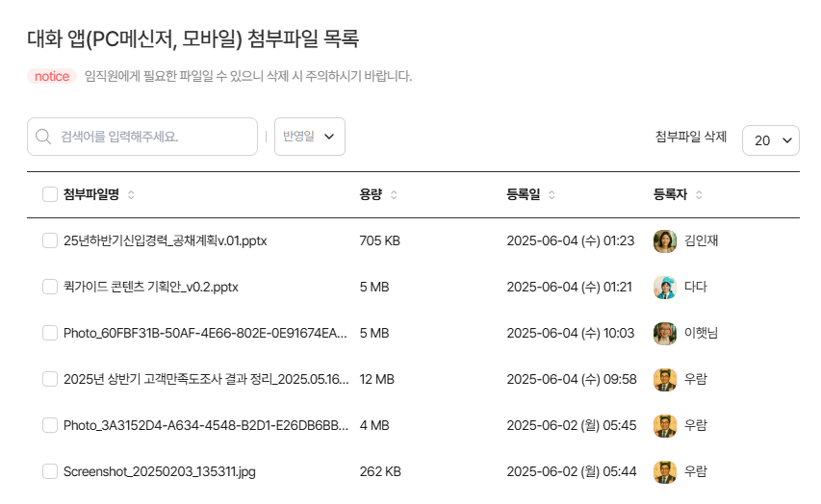Click the search keyword input field

tap(154, 137)
